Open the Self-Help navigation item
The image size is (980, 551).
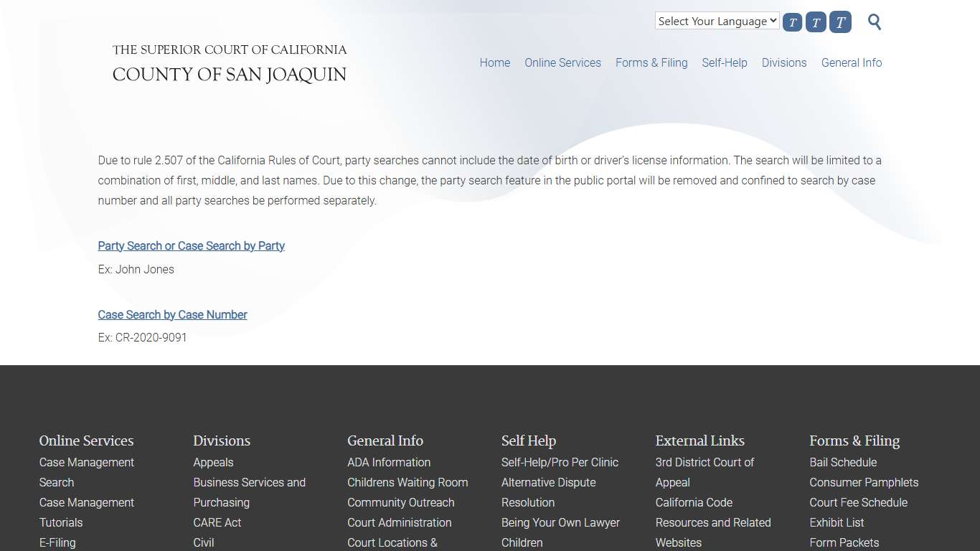pyautogui.click(x=725, y=62)
